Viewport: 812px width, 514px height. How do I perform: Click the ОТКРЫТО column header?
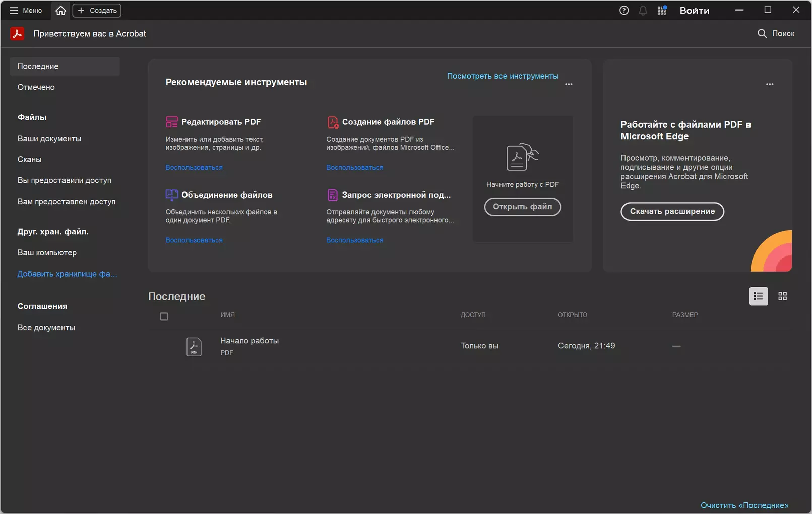click(573, 315)
